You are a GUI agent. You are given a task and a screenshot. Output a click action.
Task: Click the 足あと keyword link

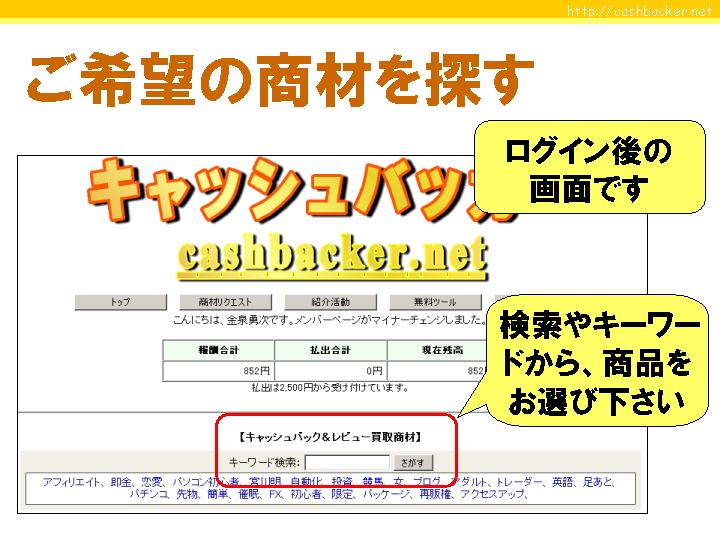[598, 482]
